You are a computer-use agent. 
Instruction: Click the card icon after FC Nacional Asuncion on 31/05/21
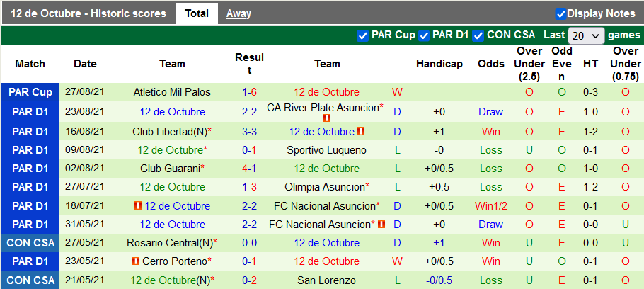[381, 225]
